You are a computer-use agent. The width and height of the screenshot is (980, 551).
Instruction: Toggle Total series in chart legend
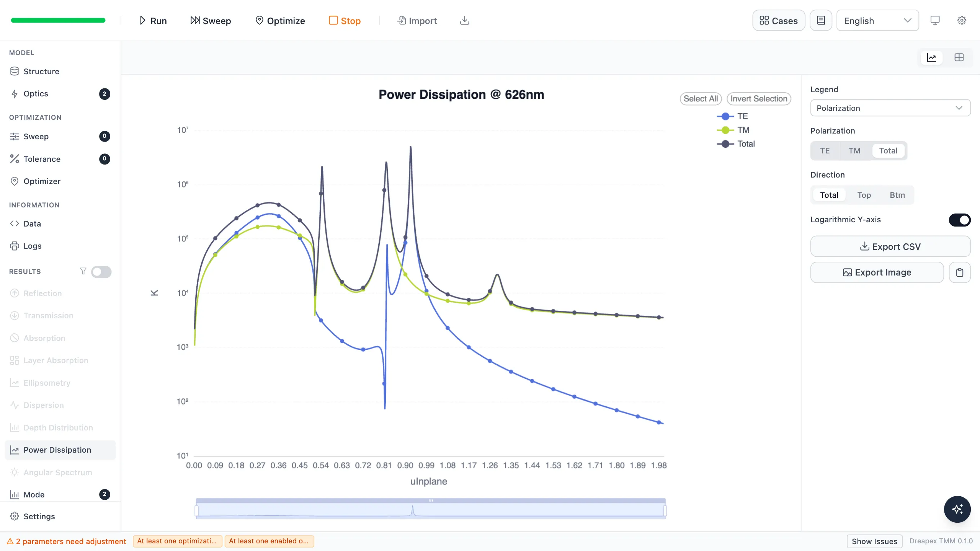coord(736,144)
